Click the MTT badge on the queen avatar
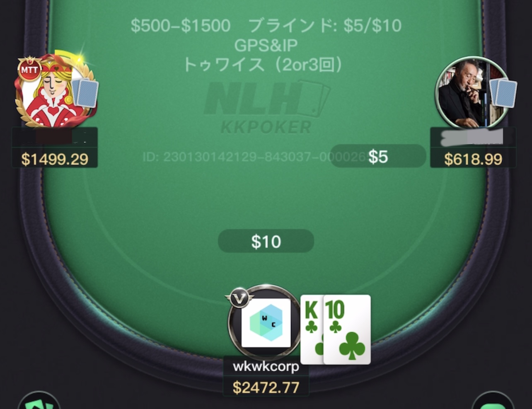532x409 pixels. (29, 70)
